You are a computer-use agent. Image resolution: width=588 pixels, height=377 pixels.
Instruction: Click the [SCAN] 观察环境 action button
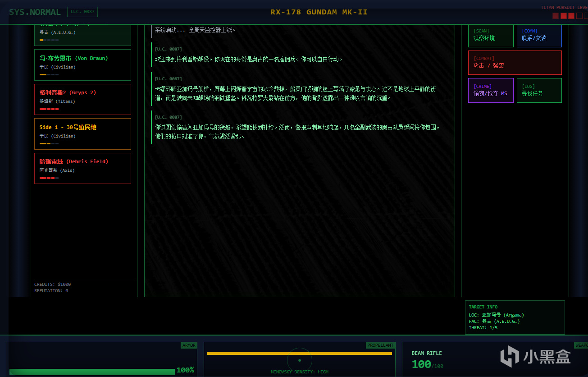(491, 36)
